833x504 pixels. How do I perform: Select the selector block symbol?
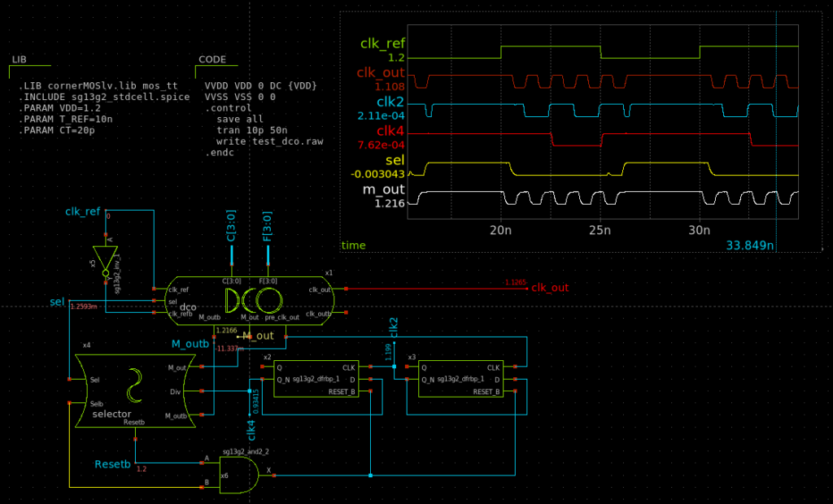pos(130,390)
